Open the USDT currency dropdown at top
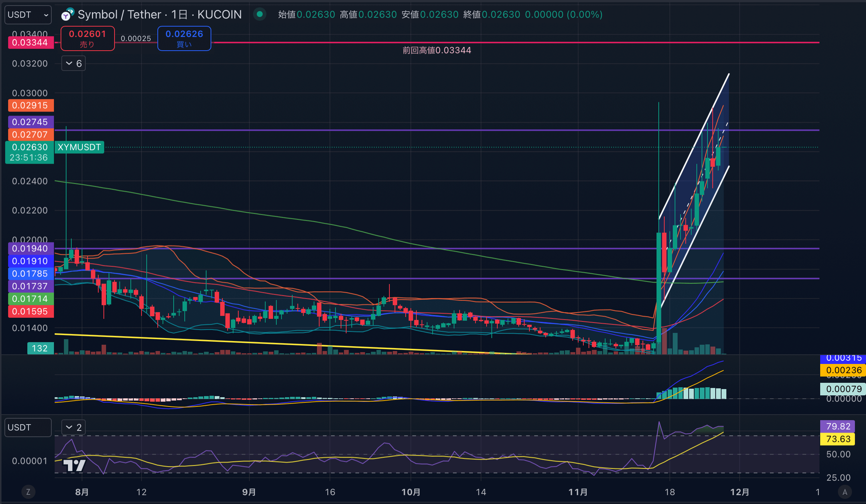Viewport: 866px width, 504px height. click(28, 15)
